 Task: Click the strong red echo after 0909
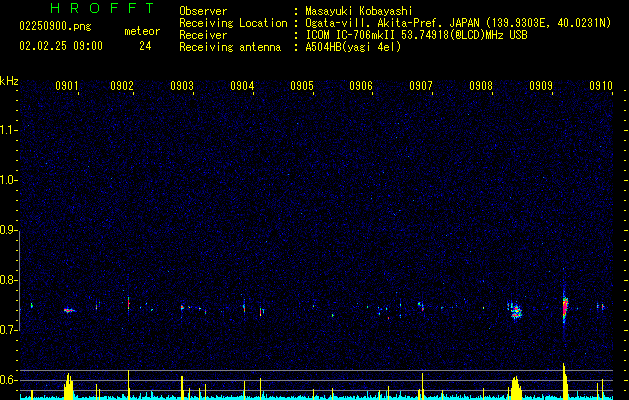pos(565,308)
